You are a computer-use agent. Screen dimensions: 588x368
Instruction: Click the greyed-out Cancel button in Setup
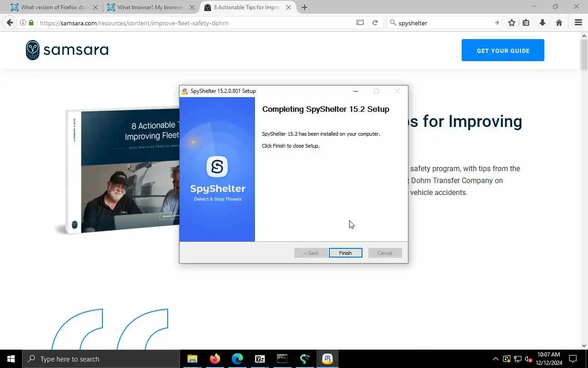(x=385, y=253)
